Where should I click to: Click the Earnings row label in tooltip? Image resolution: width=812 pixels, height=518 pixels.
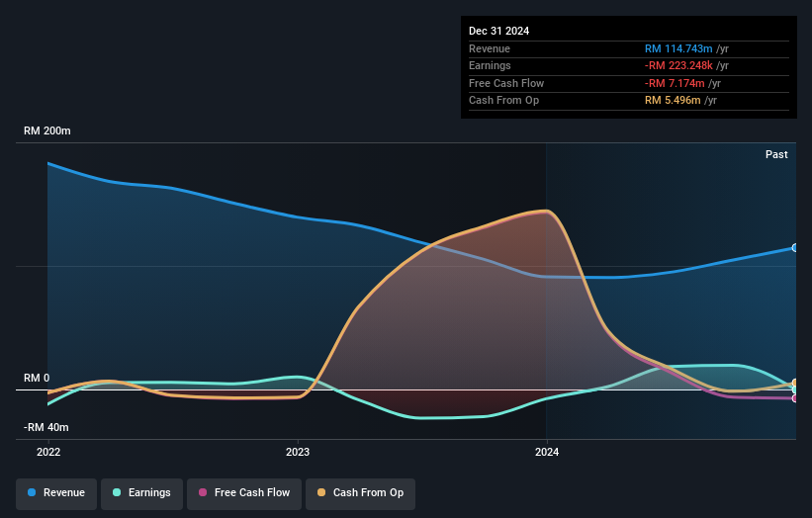[x=490, y=65]
